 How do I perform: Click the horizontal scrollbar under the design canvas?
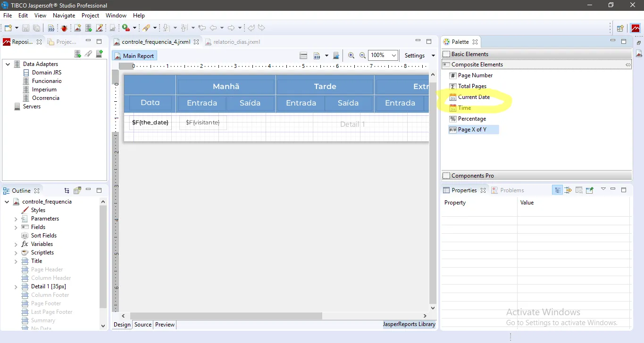pyautogui.click(x=226, y=316)
